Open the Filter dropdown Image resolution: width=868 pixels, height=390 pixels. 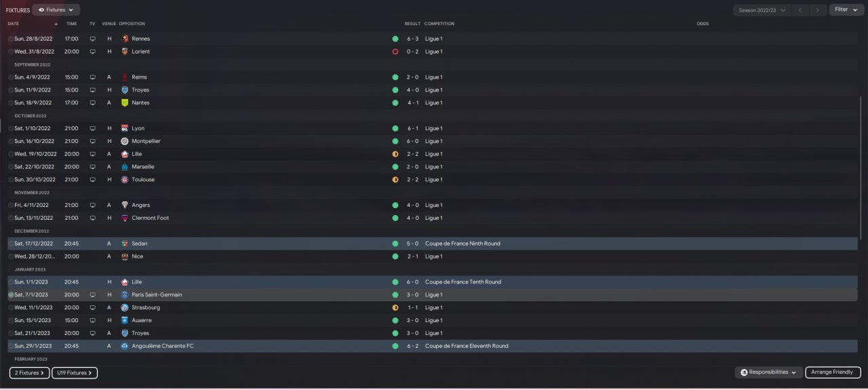click(845, 10)
